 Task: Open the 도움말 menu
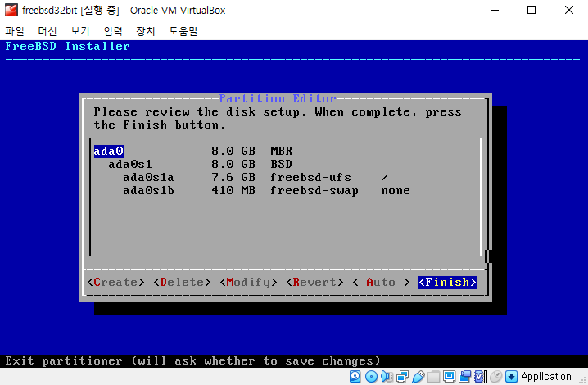tap(183, 31)
